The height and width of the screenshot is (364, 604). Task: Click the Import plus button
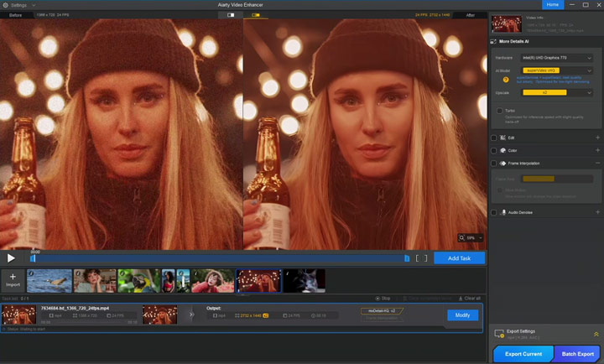pos(13,280)
